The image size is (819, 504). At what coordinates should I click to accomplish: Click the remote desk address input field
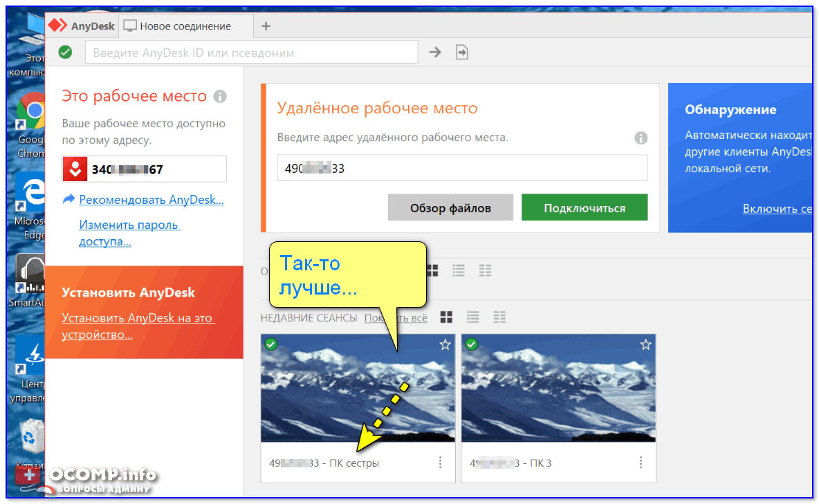(x=462, y=168)
